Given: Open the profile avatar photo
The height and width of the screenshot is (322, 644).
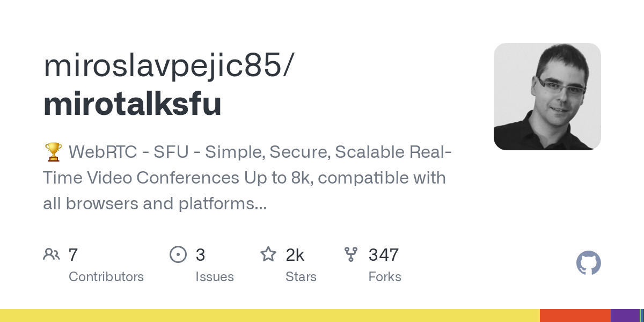Looking at the screenshot, I should 547,97.
